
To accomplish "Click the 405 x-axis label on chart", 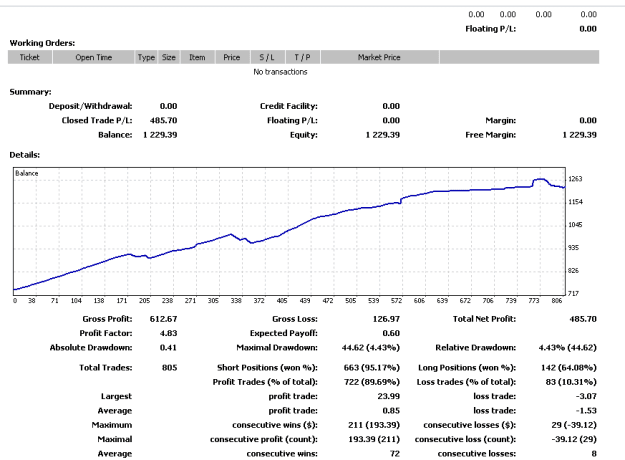I will (x=282, y=301).
